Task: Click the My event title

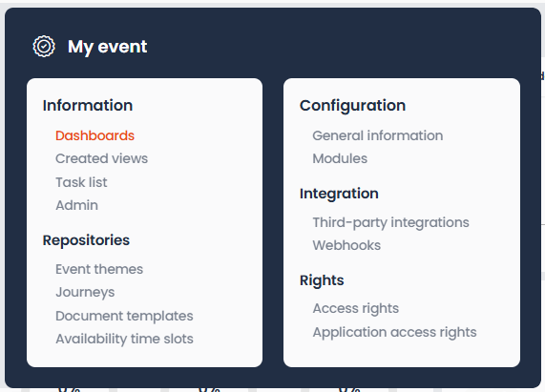Action: (x=108, y=47)
